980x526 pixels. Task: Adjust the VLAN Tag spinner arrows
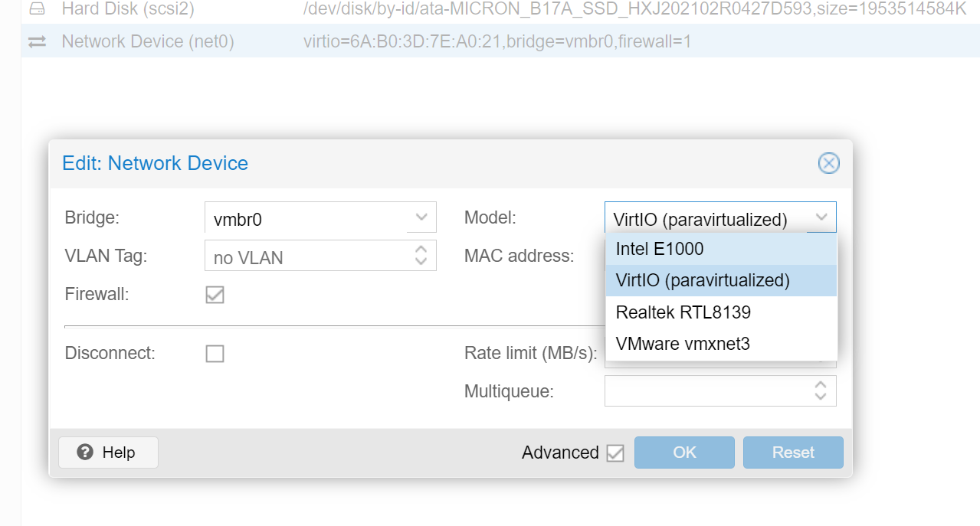(421, 255)
